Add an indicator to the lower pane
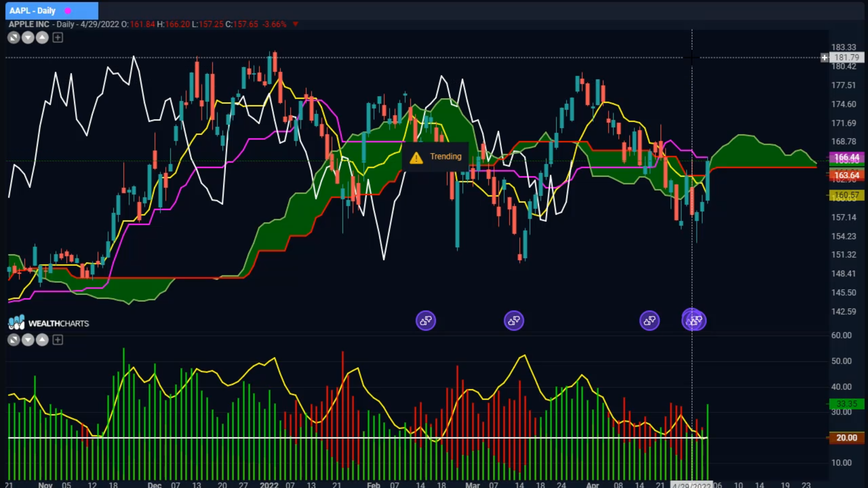868x488 pixels. click(57, 340)
